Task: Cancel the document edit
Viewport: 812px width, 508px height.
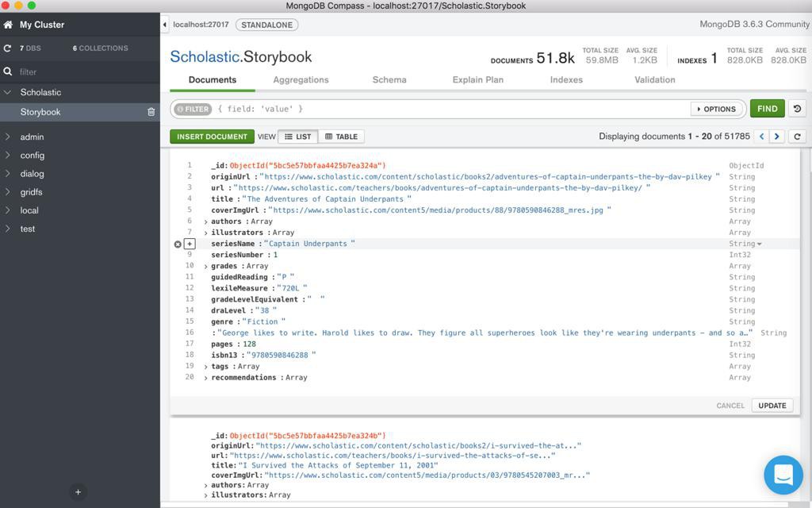Action: 730,406
